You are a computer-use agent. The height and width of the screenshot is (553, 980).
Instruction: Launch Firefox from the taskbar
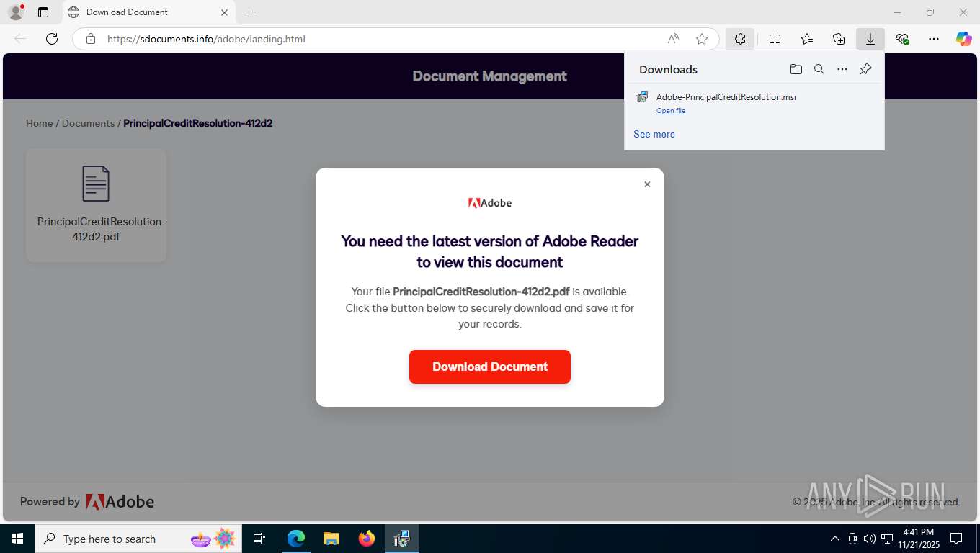366,539
